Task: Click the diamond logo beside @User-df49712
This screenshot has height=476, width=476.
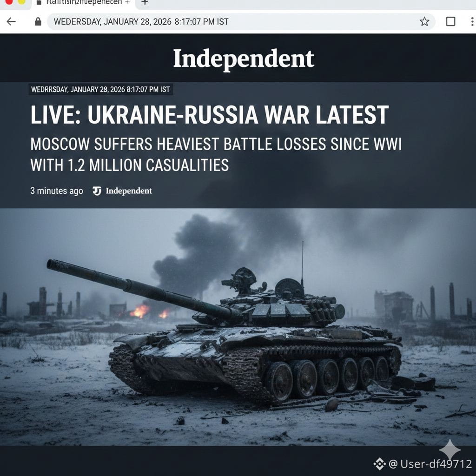Action: coord(379,464)
